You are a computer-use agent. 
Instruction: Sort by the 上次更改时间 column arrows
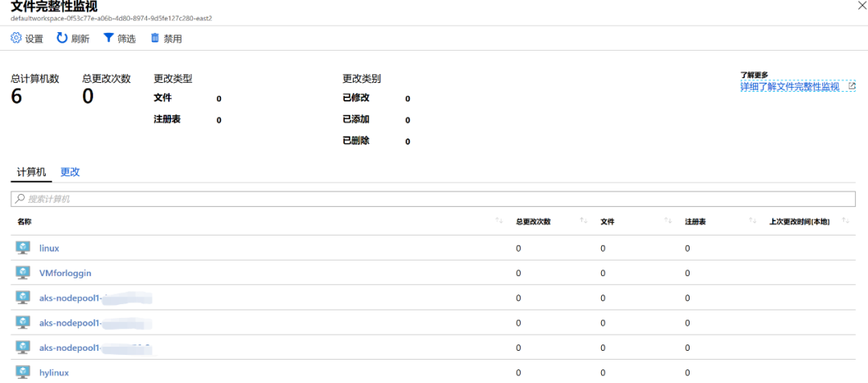coord(845,221)
